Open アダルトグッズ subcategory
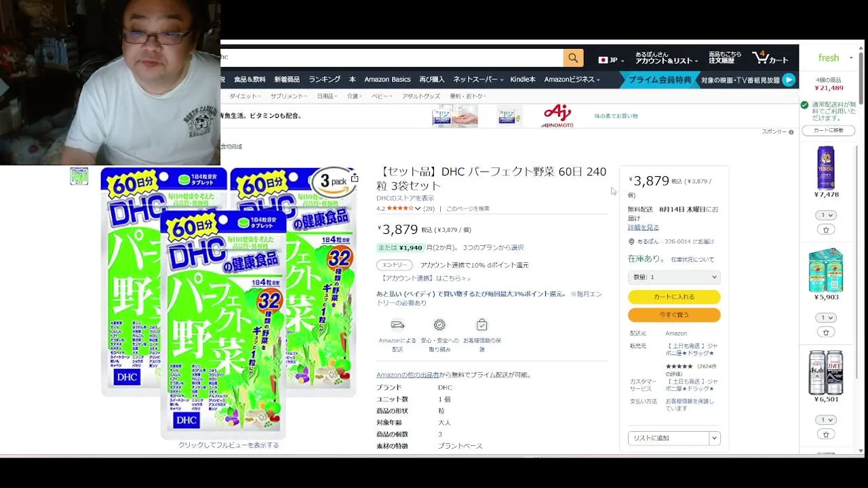Screen dimensions: 868x488 [421, 96]
